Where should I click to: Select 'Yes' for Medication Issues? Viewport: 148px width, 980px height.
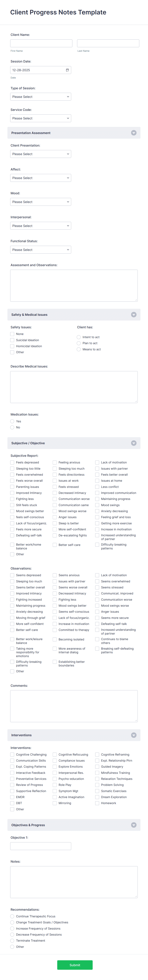(x=13, y=421)
